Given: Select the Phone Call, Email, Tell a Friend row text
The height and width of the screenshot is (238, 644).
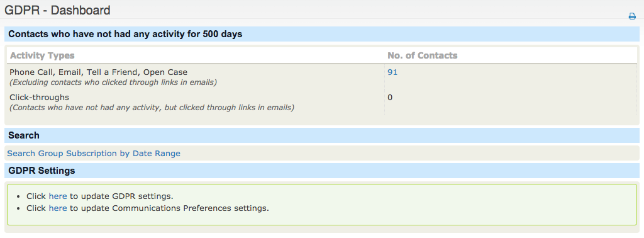Looking at the screenshot, I should (x=98, y=72).
